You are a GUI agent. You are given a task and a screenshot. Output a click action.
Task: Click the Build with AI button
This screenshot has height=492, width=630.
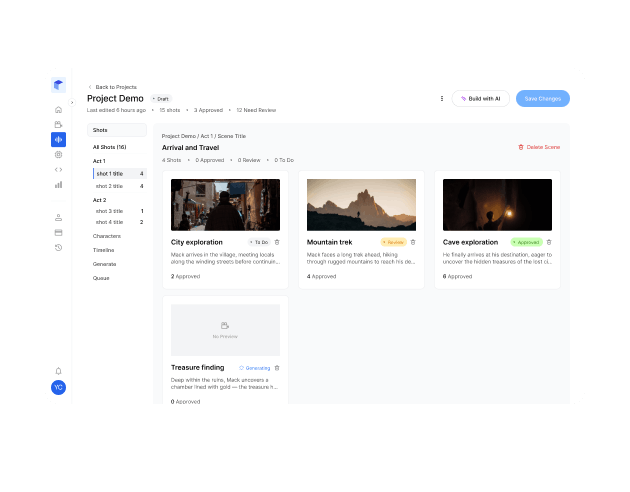point(481,98)
